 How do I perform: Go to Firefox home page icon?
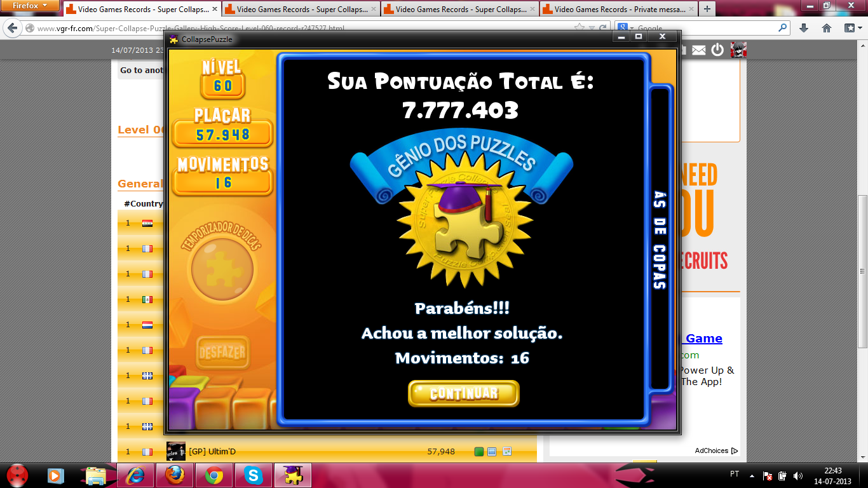coord(826,28)
